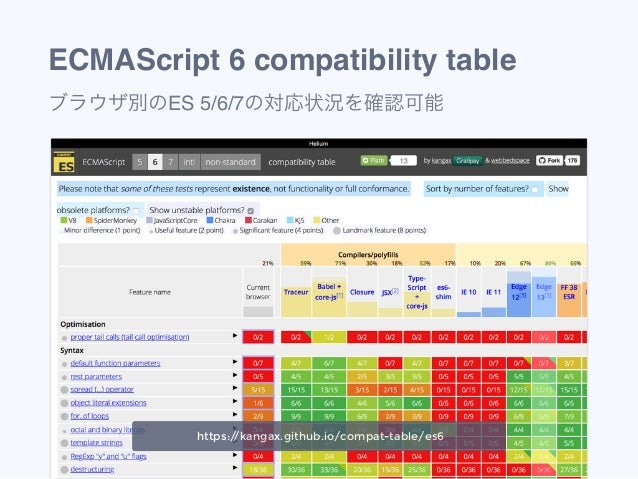Click the Significant feature legend circle
This screenshot has height=479, width=638.
(235, 231)
